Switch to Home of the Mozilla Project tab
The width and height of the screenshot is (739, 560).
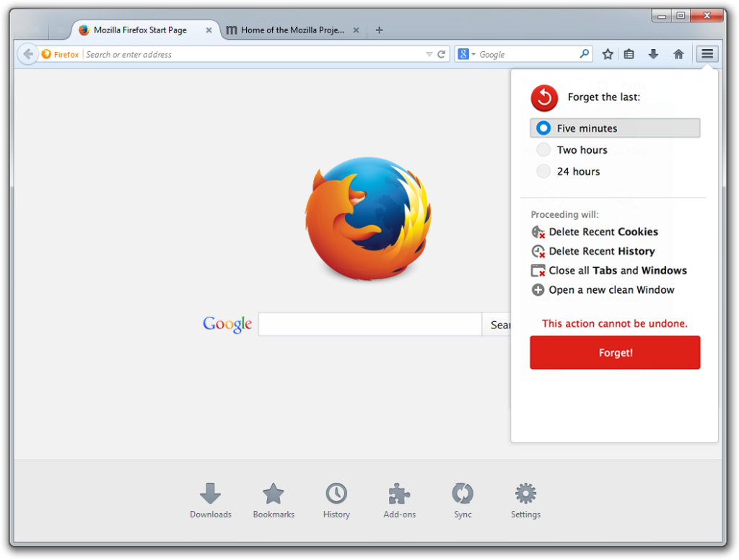click(x=292, y=30)
